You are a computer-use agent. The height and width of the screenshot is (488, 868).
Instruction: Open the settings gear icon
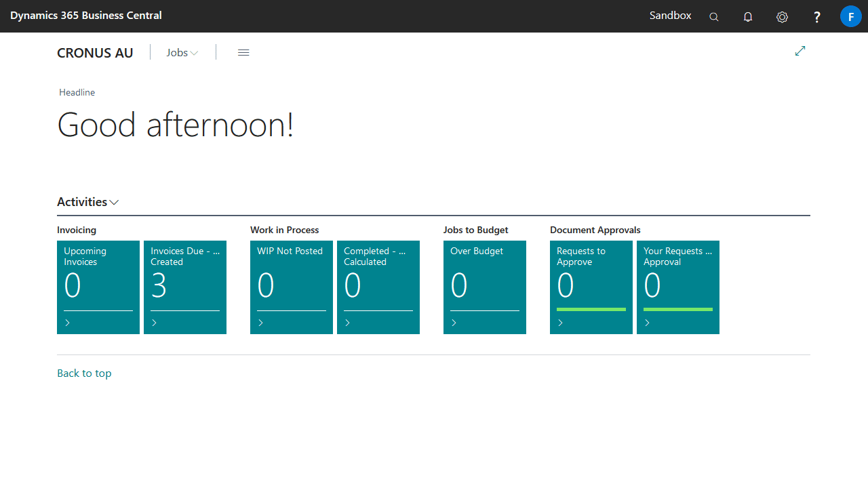782,17
